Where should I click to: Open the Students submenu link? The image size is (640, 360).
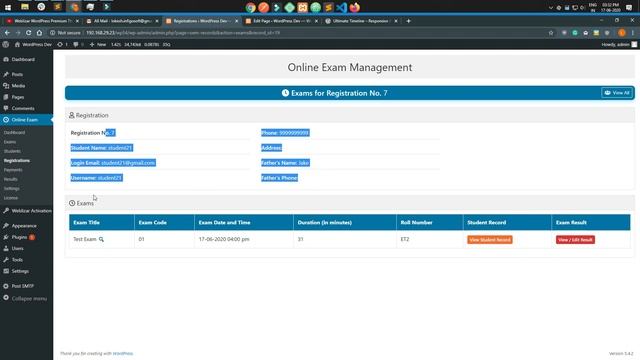[x=12, y=151]
